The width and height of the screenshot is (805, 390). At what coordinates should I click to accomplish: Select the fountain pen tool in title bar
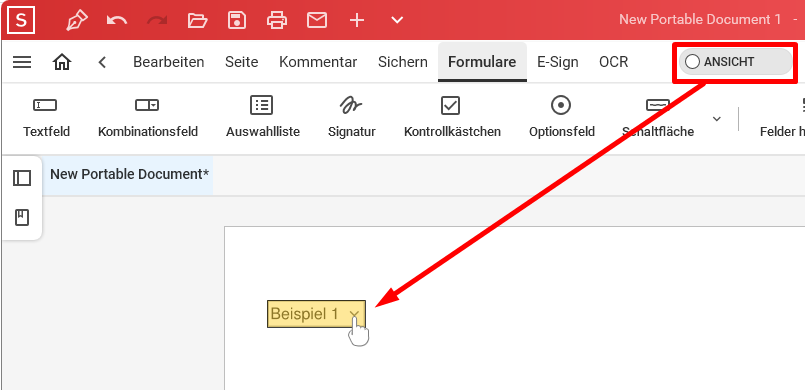click(x=77, y=21)
